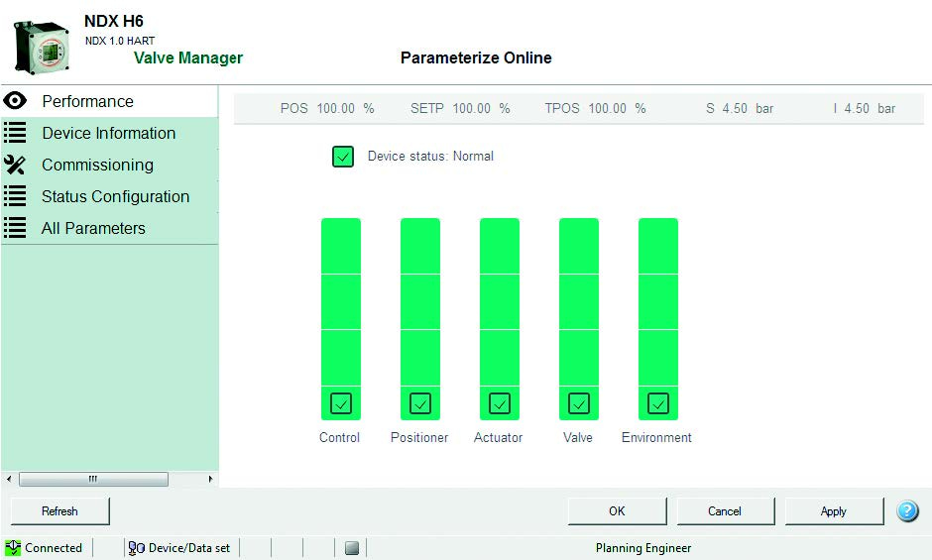Select the Status Configuration menu entry
This screenshot has height=560, width=932.
115,196
